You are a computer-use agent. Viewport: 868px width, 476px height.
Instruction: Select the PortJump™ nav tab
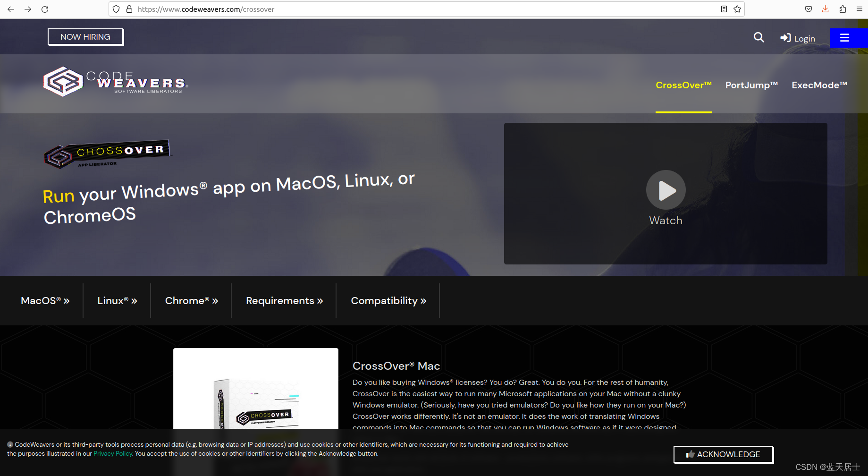click(751, 85)
